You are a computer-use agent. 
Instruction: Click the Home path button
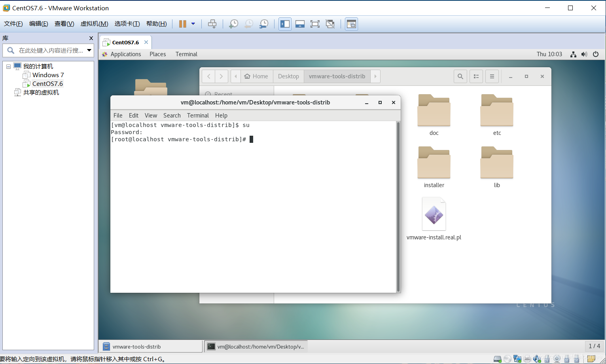click(x=256, y=76)
